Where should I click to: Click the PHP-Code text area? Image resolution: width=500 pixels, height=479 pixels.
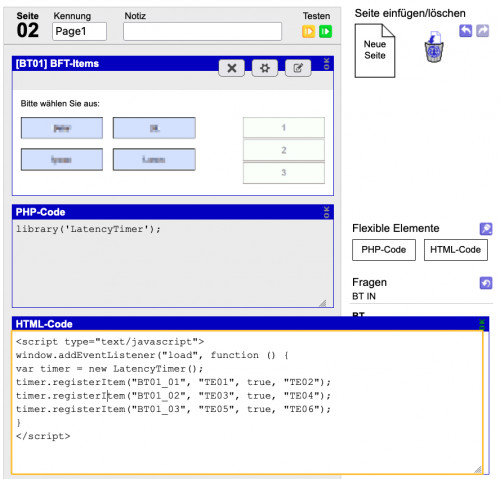tap(173, 263)
